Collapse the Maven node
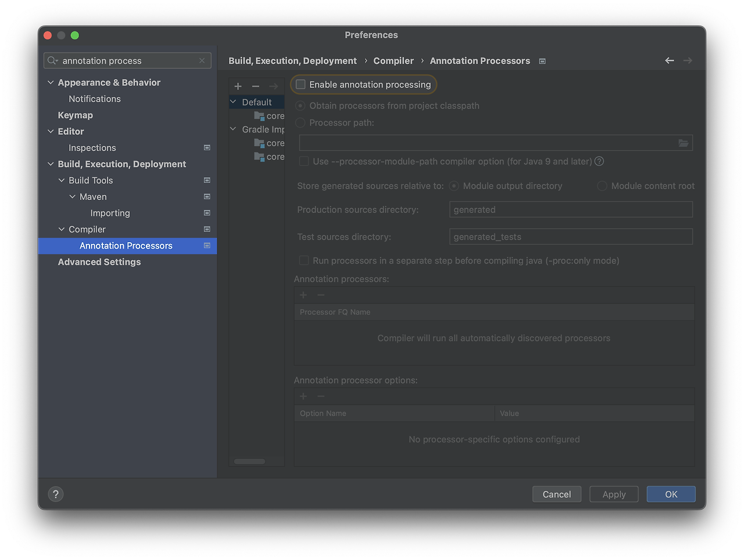The width and height of the screenshot is (744, 560). (73, 196)
